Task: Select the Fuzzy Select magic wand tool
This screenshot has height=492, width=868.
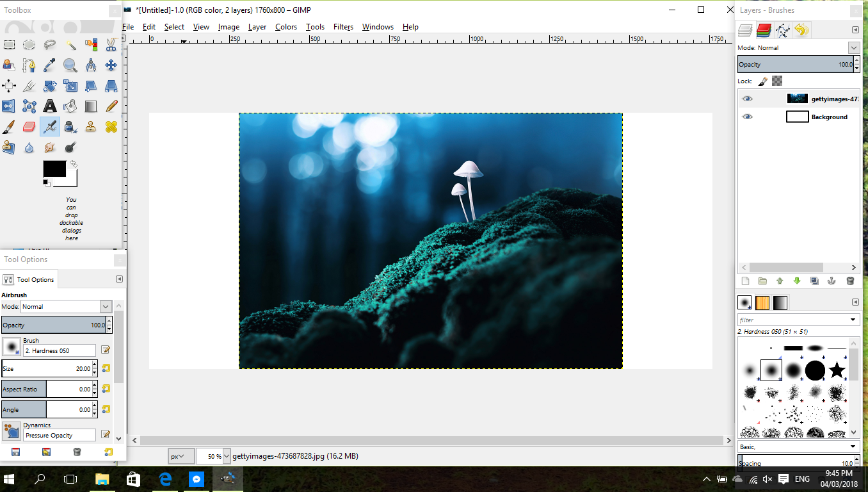Action: (x=70, y=45)
